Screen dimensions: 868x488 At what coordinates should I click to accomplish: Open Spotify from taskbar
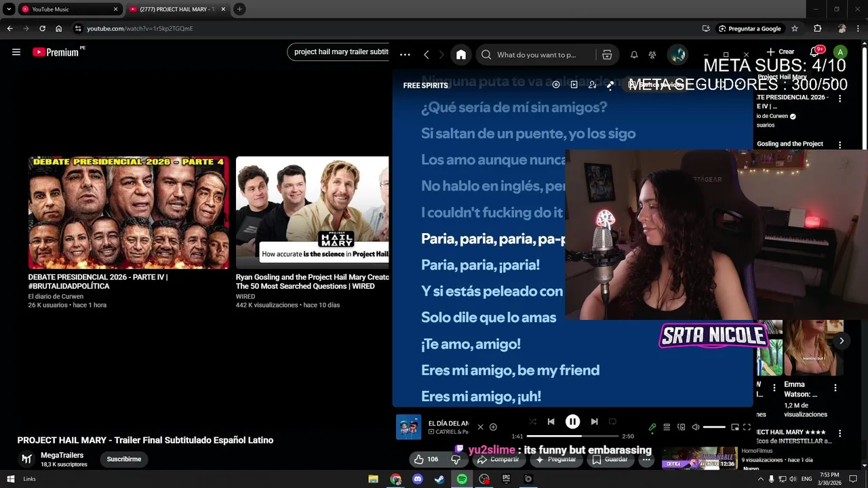pyautogui.click(x=462, y=479)
